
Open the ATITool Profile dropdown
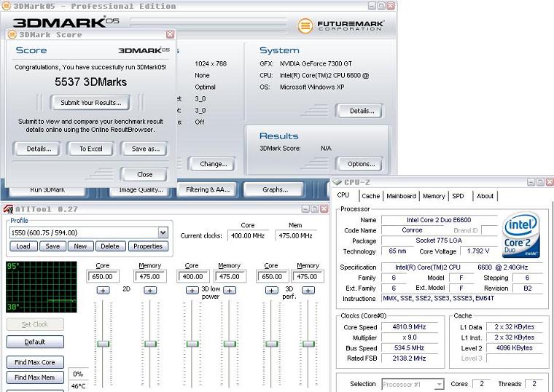tap(163, 232)
